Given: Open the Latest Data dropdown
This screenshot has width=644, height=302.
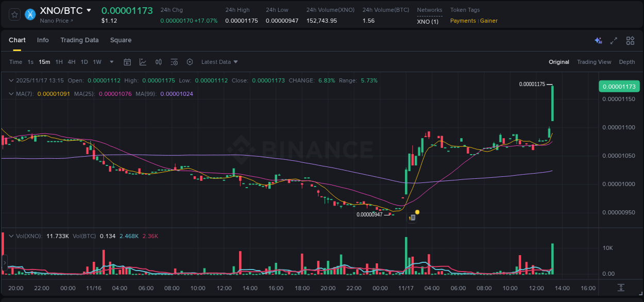Looking at the screenshot, I should click(219, 62).
